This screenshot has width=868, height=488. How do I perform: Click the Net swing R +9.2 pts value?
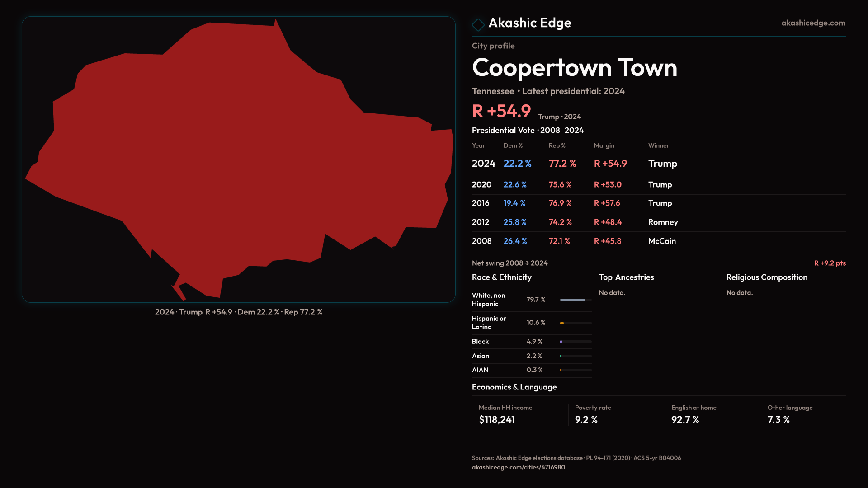click(x=830, y=263)
